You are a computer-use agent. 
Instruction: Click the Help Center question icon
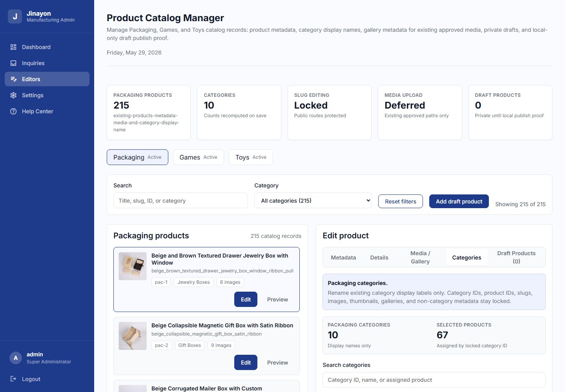click(13, 111)
